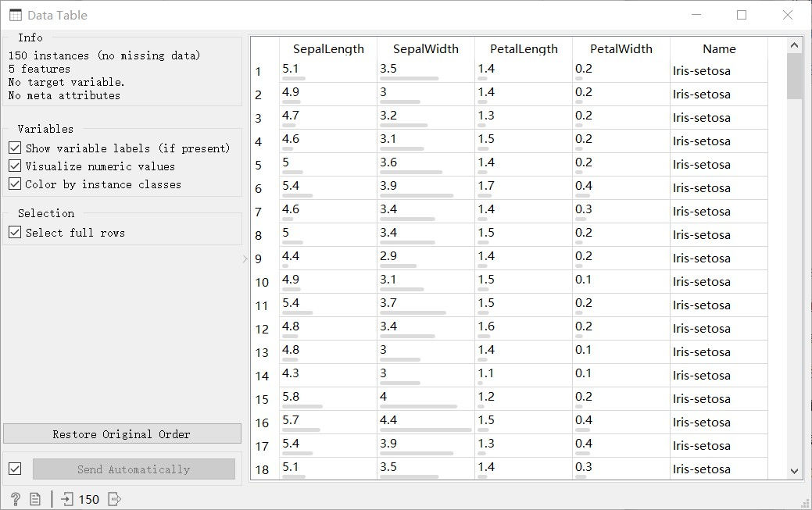Image resolution: width=812 pixels, height=510 pixels.
Task: Toggle the Send Automatically checkbox
Action: point(15,469)
